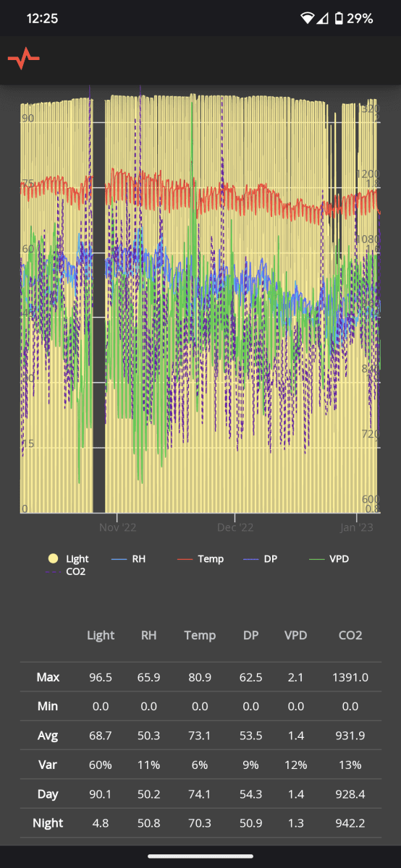Viewport: 401px width, 868px height.
Task: Tap the 12:25 clock
Action: pos(42,18)
